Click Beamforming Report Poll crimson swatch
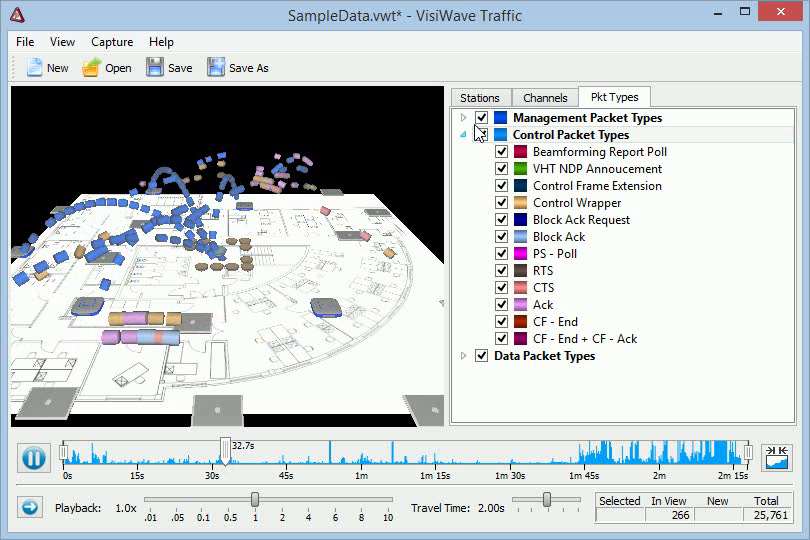 521,151
